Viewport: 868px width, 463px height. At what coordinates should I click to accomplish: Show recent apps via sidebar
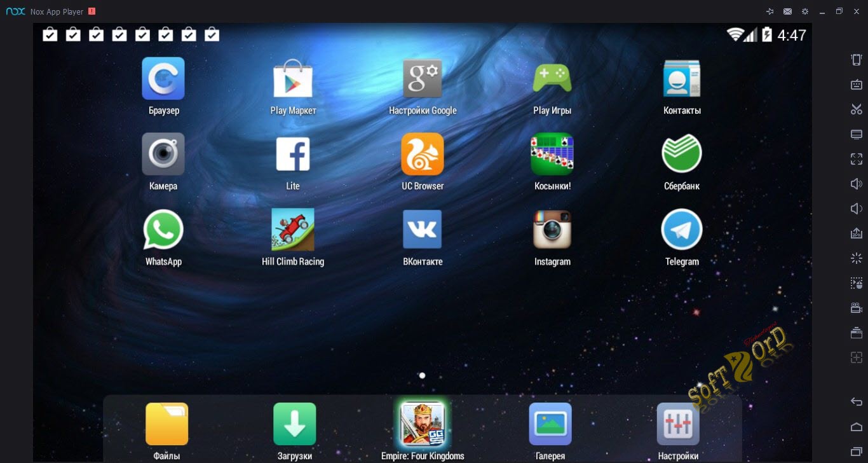857,451
